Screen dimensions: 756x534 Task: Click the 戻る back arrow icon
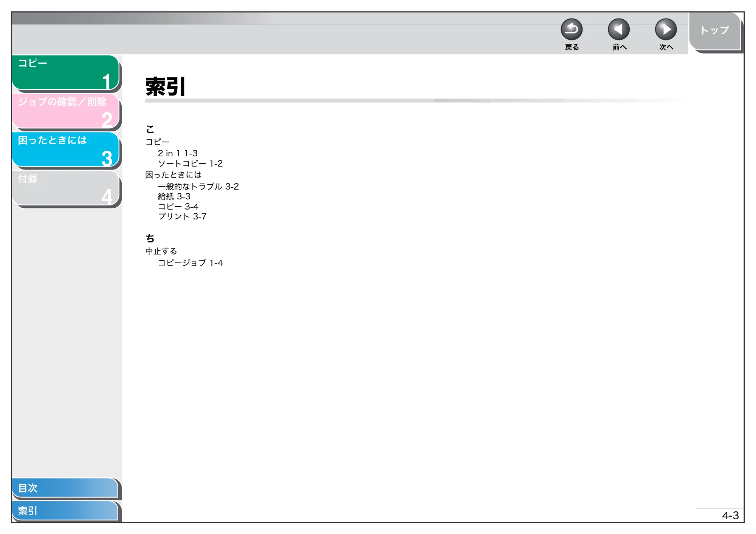pos(571,29)
